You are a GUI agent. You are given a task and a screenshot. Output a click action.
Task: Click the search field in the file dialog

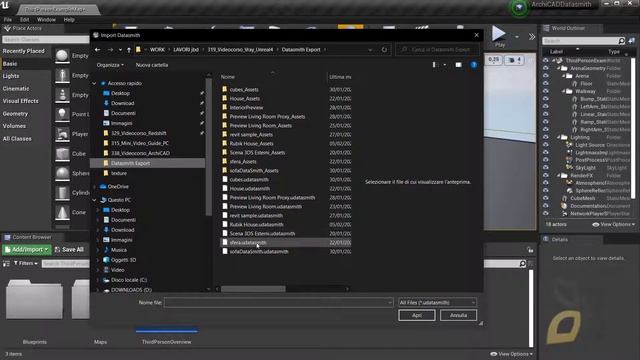pyautogui.click(x=438, y=50)
